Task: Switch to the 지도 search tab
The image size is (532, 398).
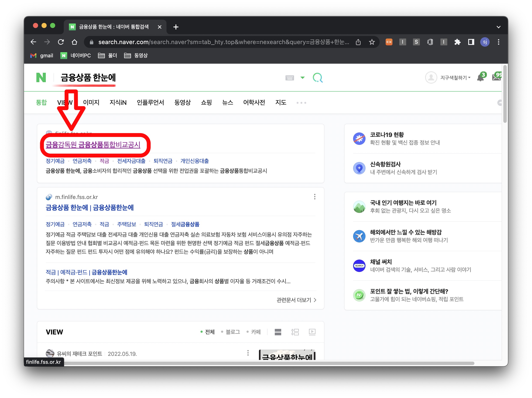Action: point(281,102)
